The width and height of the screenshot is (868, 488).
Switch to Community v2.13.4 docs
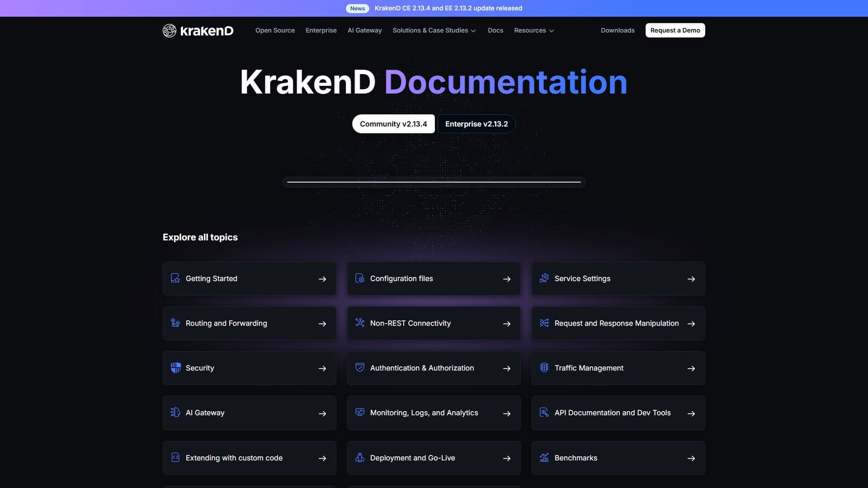(393, 124)
